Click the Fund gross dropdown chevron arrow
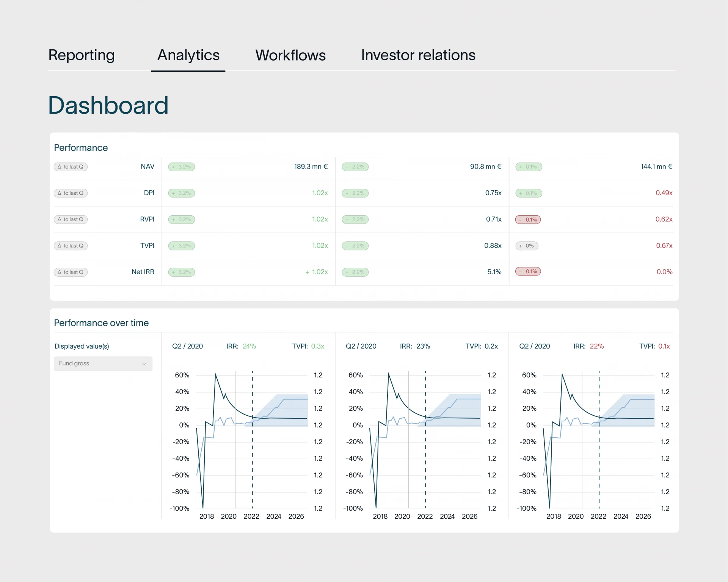 coord(144,364)
